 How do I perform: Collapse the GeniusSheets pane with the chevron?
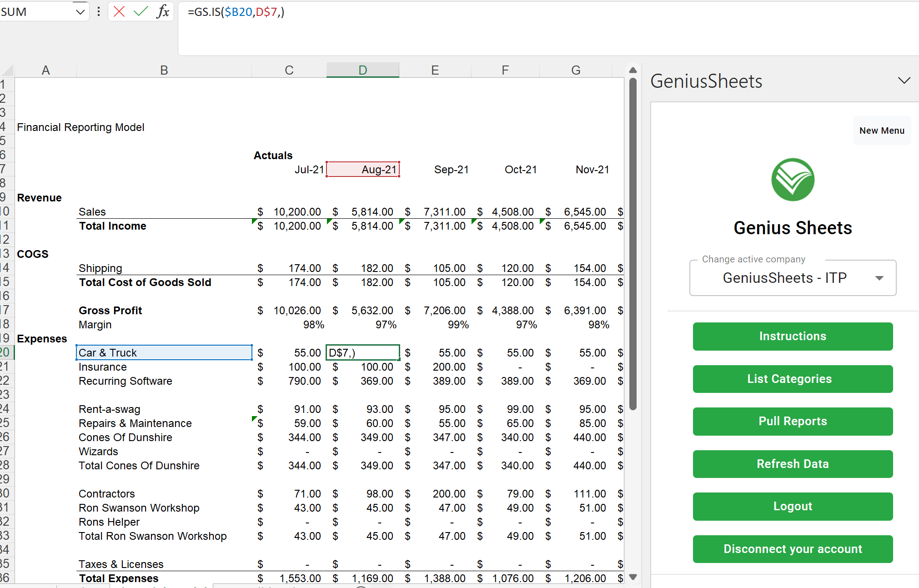point(904,80)
